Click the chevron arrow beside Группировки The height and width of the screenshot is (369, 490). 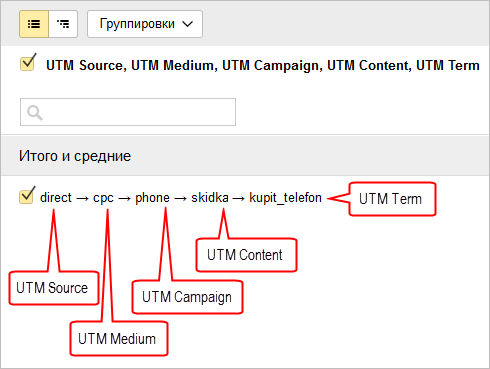click(x=188, y=24)
